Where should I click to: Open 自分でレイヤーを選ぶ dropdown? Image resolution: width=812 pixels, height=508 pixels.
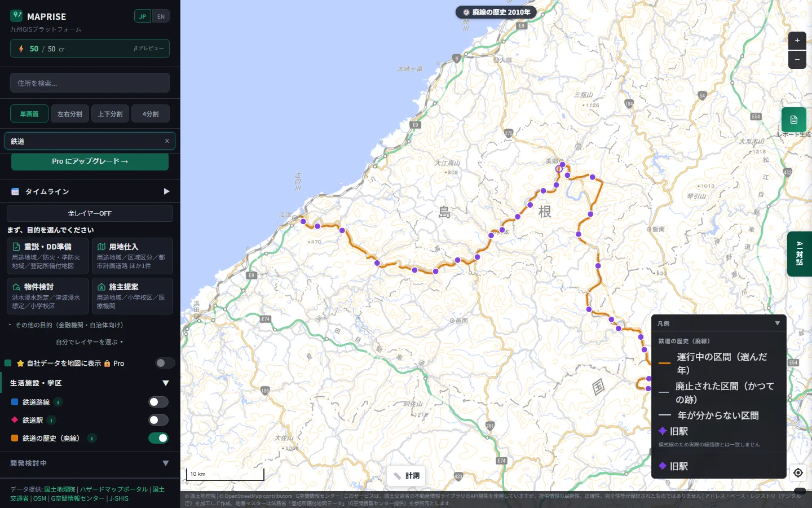[90, 342]
